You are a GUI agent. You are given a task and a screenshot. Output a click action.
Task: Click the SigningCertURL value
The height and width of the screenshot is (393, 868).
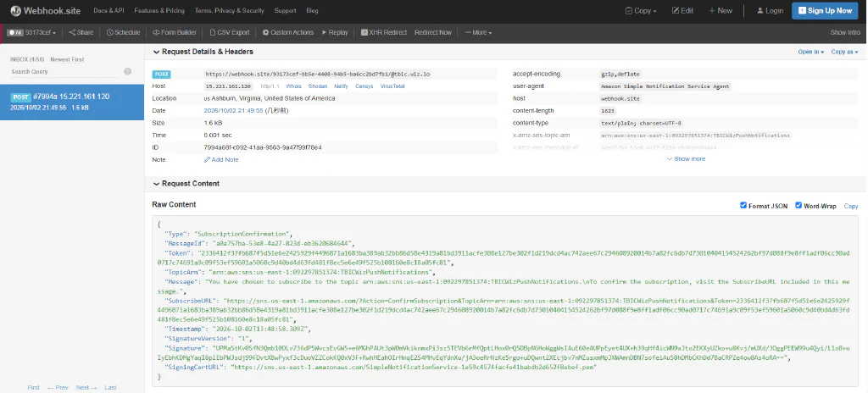414,367
